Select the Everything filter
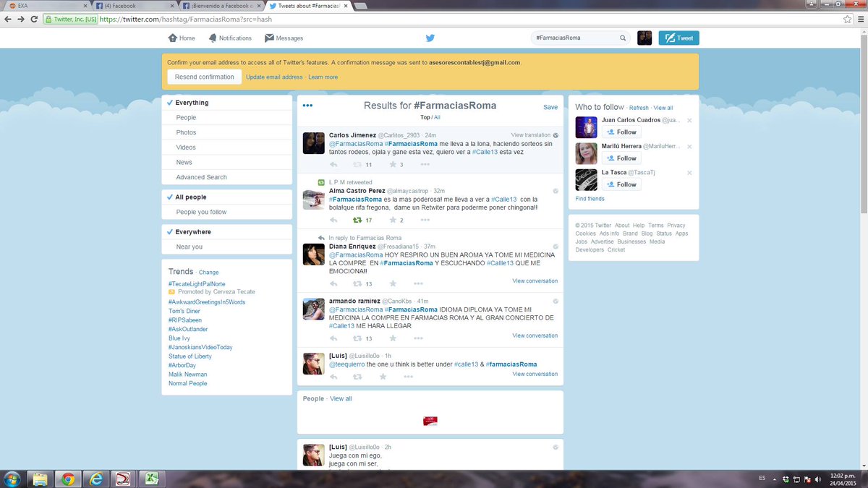This screenshot has width=868, height=488. pos(227,103)
